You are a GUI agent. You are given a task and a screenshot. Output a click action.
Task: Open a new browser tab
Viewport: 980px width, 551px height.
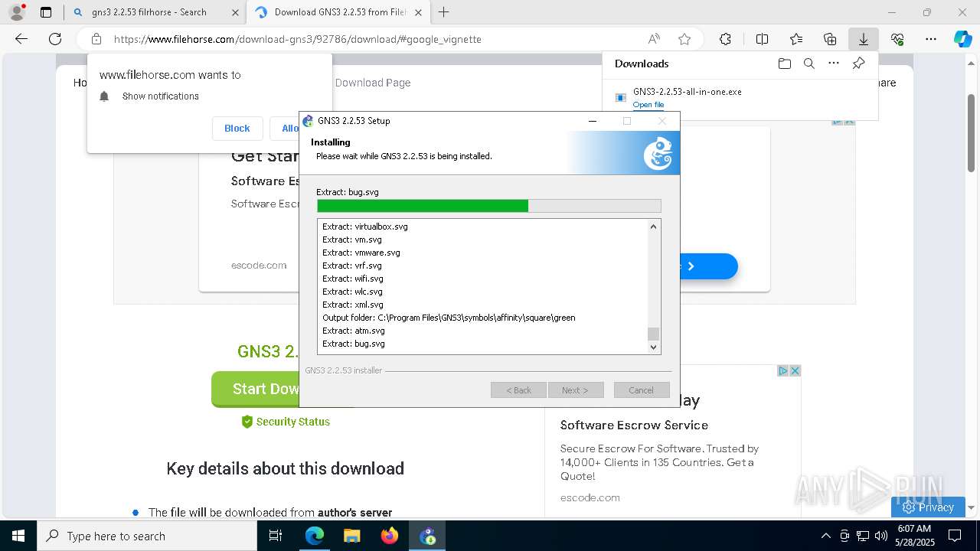(443, 12)
